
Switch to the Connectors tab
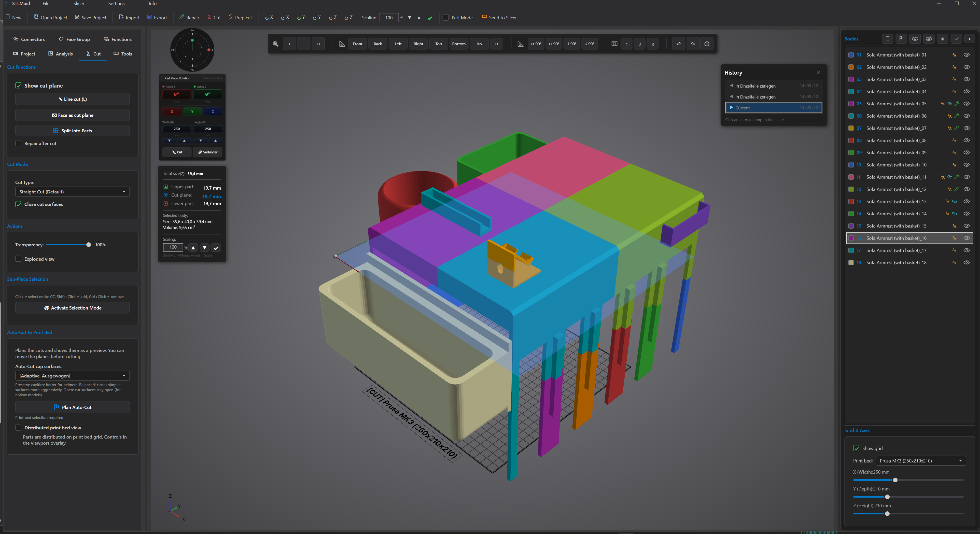point(29,39)
